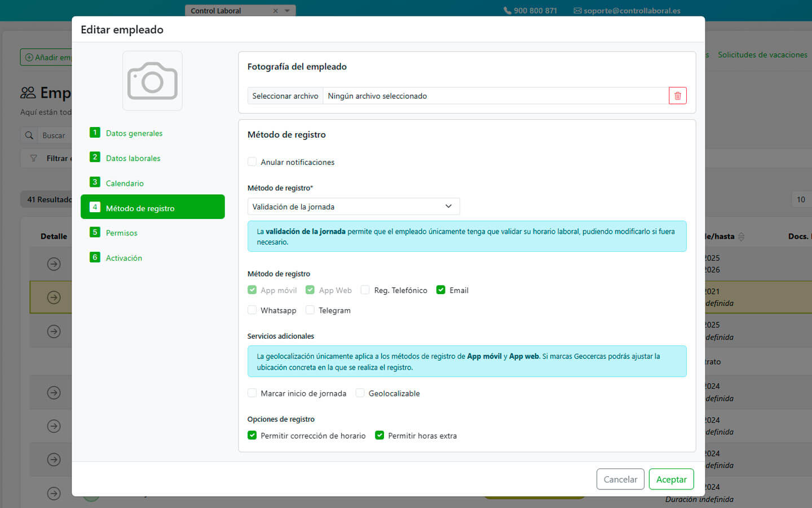Open Método de registro dropdown
Viewport: 812px width, 508px height.
point(354,207)
